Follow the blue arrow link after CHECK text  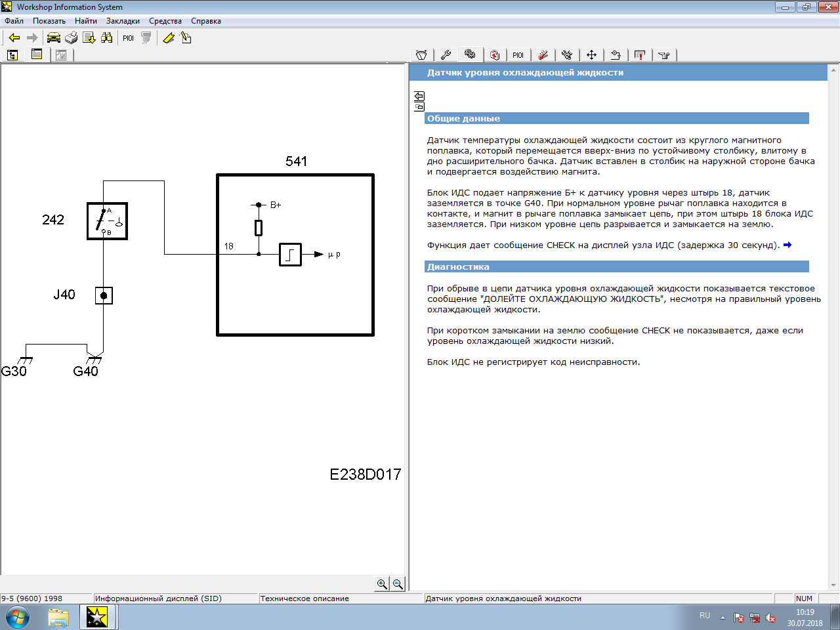pyautogui.click(x=787, y=245)
